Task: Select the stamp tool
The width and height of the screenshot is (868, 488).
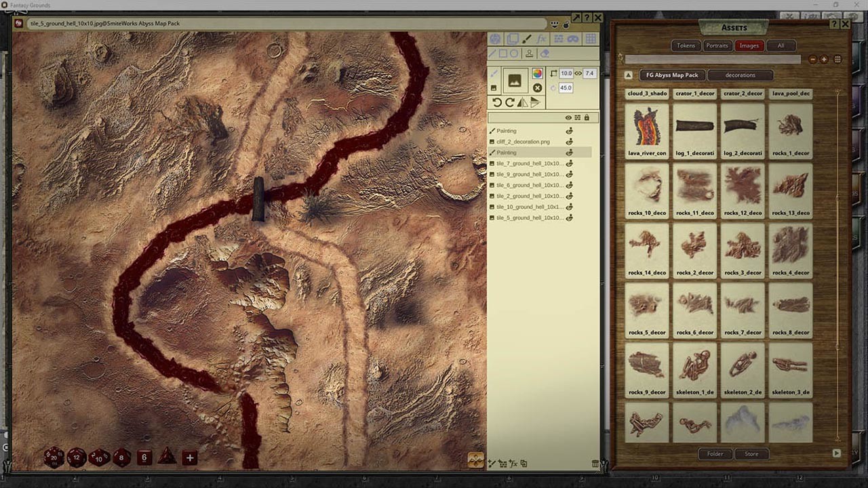Action: point(530,54)
